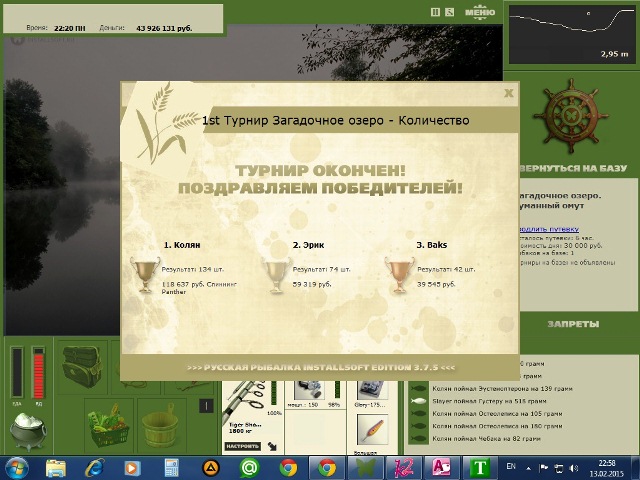This screenshot has height=480, width=640.
Task: Click the ЕДА food level bar
Action: (17, 372)
